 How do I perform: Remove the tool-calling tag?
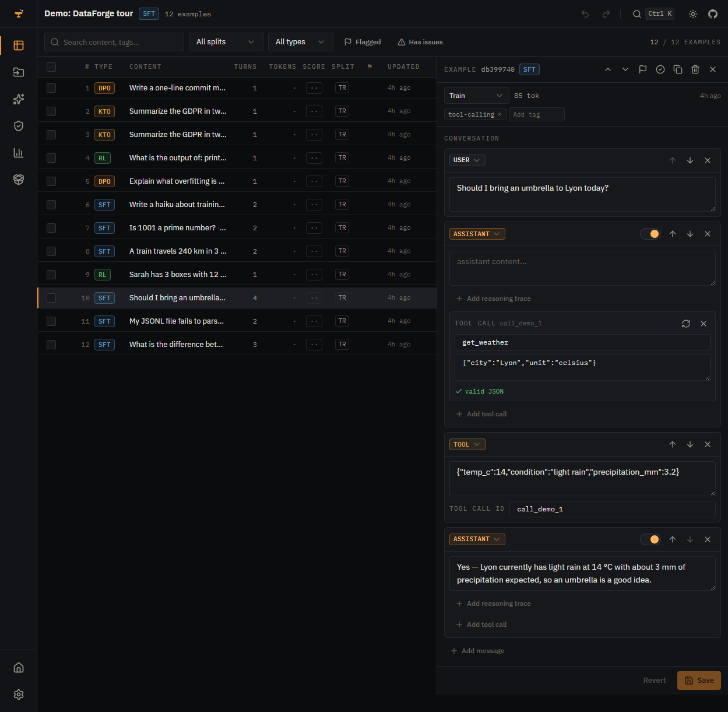(500, 114)
